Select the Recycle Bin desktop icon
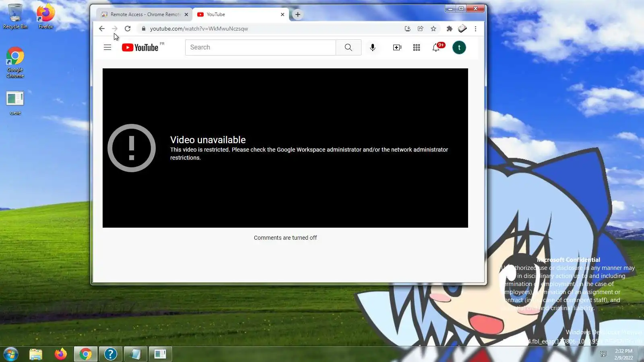Viewport: 644px width, 362px height. click(x=15, y=16)
